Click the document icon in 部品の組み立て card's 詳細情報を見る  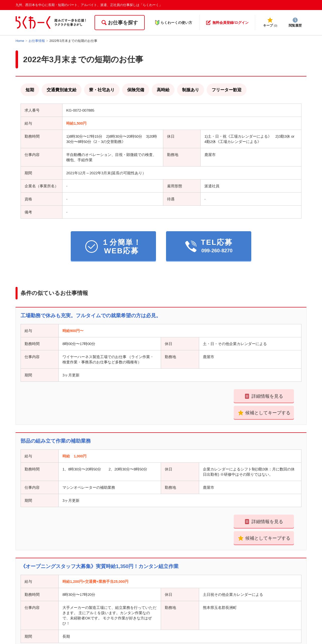(x=247, y=522)
